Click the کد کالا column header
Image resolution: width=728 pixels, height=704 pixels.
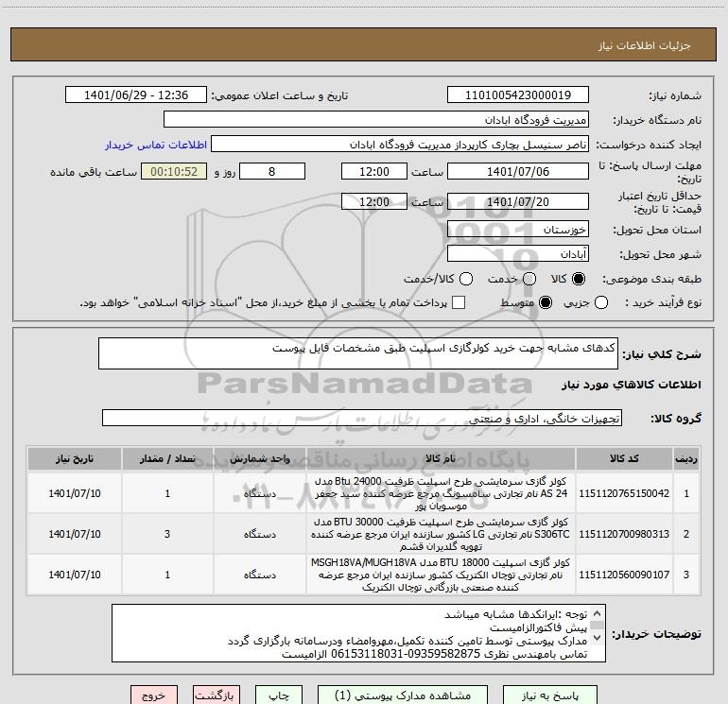624,458
